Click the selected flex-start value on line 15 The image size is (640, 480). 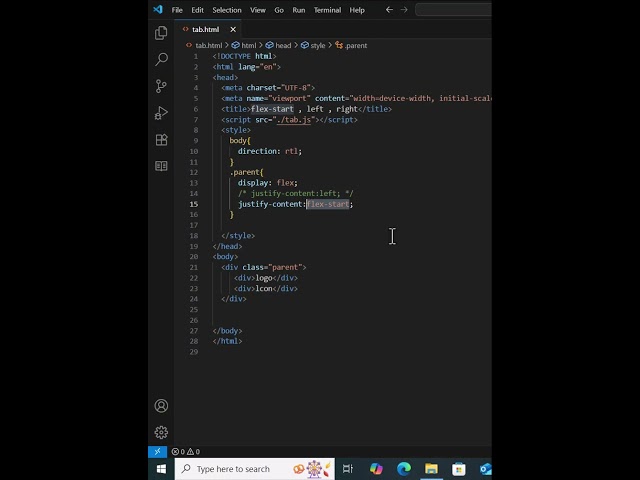coord(328,204)
